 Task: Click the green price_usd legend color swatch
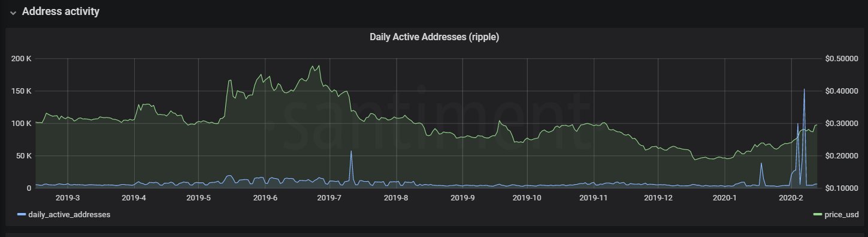pos(818,214)
